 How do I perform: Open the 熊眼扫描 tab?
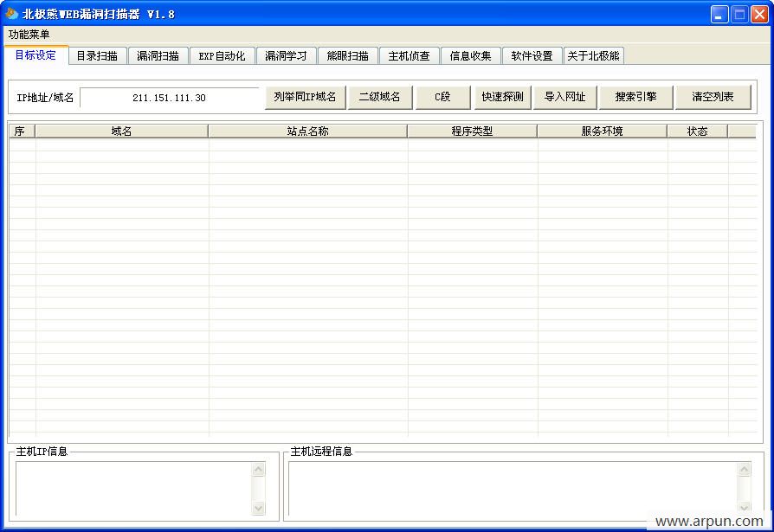tap(347, 55)
